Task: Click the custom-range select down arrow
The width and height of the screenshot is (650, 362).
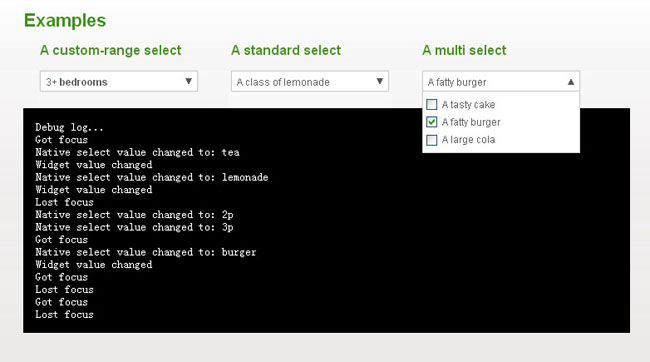Action: coord(188,81)
